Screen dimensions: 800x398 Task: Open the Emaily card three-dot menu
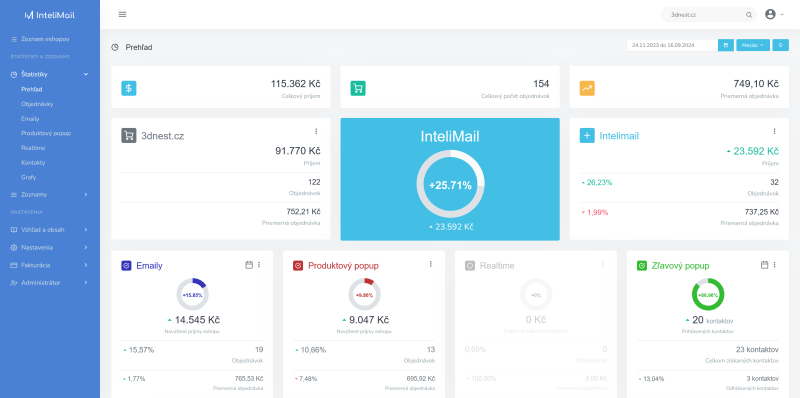coord(259,265)
